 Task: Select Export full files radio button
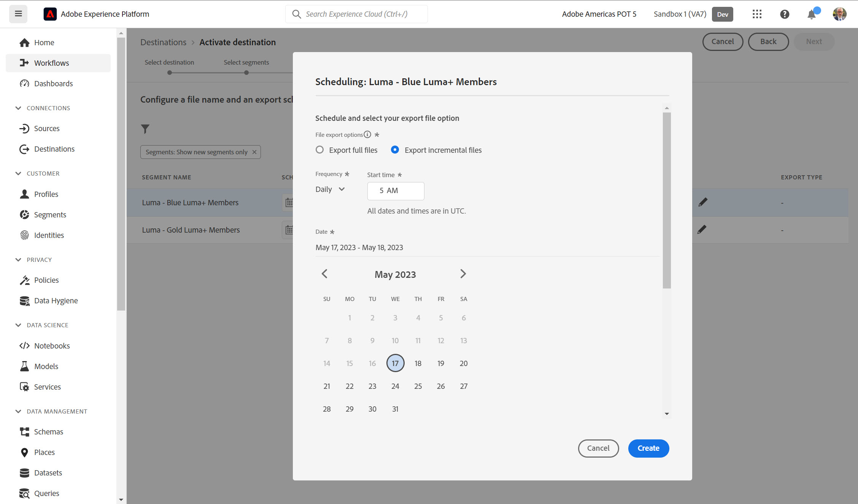click(x=320, y=150)
